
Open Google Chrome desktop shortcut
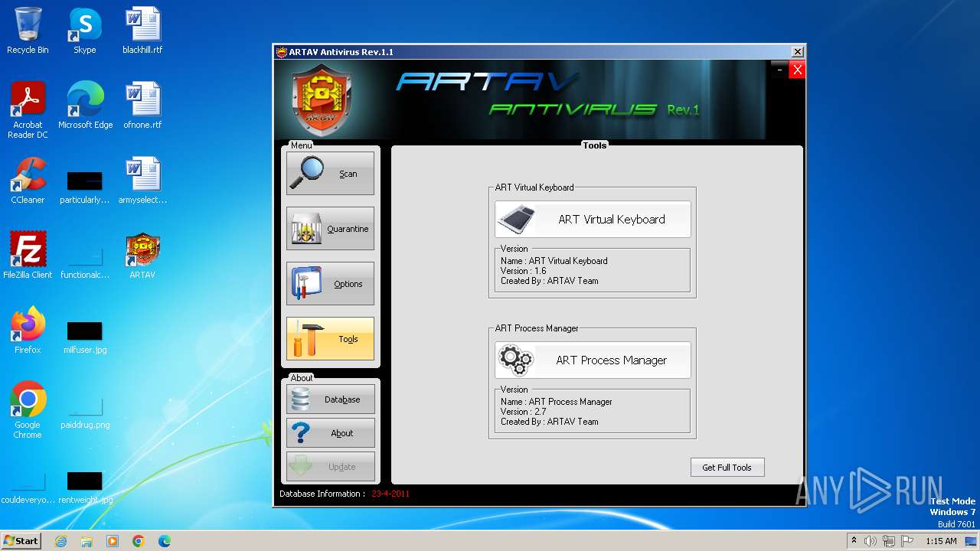[x=28, y=410]
